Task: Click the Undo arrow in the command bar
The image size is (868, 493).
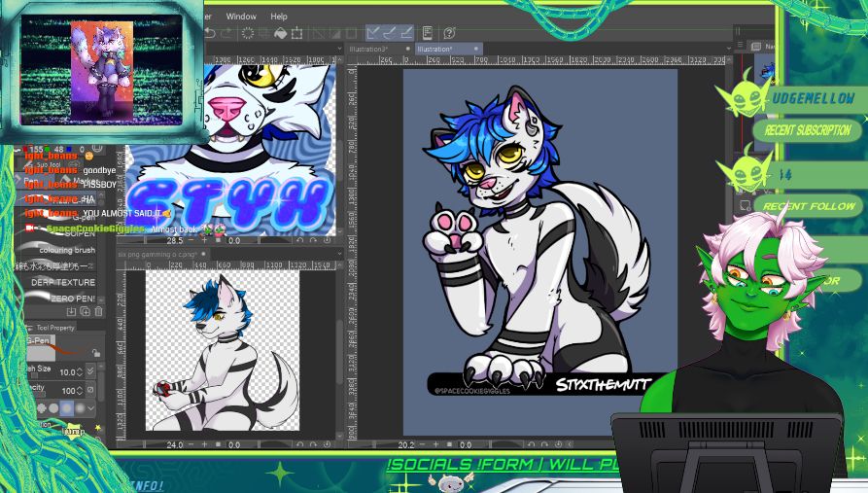Action: 210,33
